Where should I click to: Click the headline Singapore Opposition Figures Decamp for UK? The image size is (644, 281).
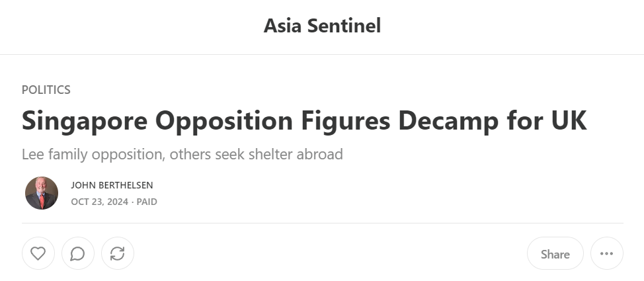tap(304, 121)
